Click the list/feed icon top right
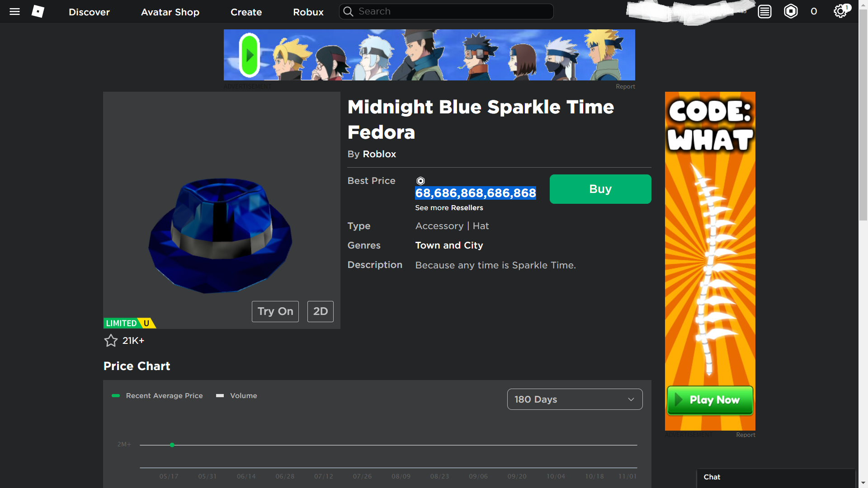 click(764, 11)
